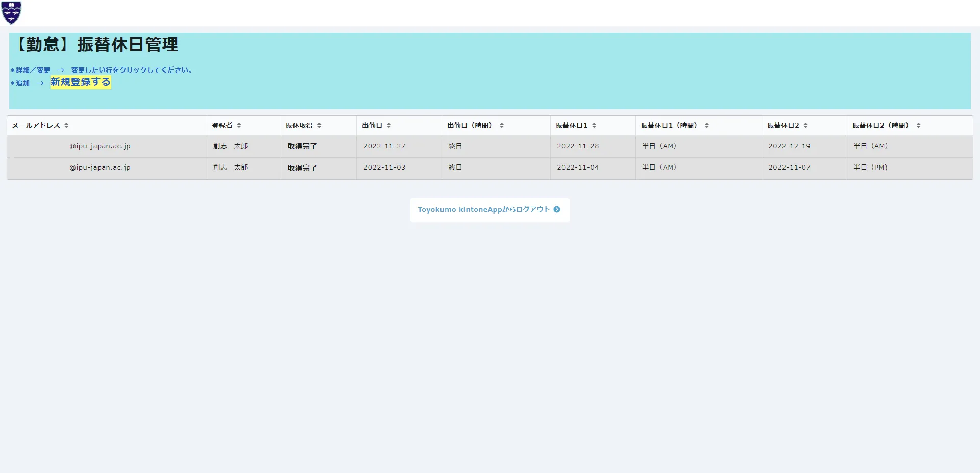This screenshot has width=980, height=473.
Task: Open 新規登録する link to add record
Action: click(x=81, y=82)
